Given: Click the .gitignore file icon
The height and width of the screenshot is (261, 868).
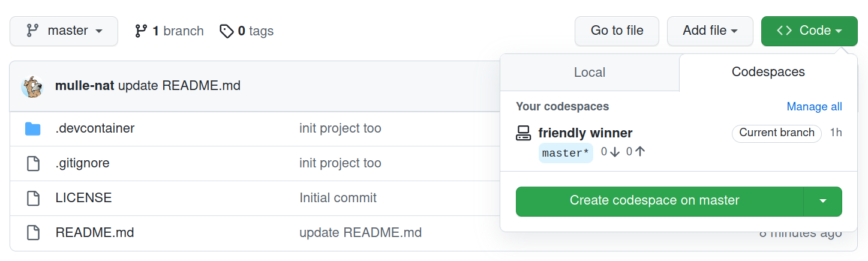Looking at the screenshot, I should point(32,163).
